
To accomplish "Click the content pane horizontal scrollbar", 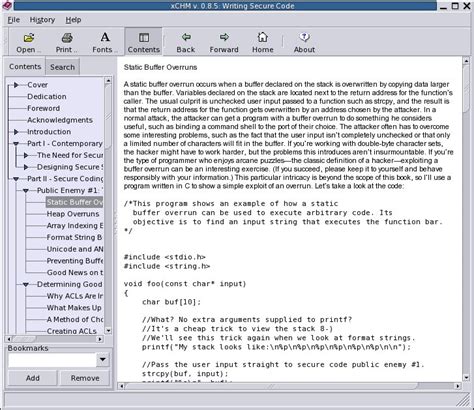I will [x=290, y=386].
